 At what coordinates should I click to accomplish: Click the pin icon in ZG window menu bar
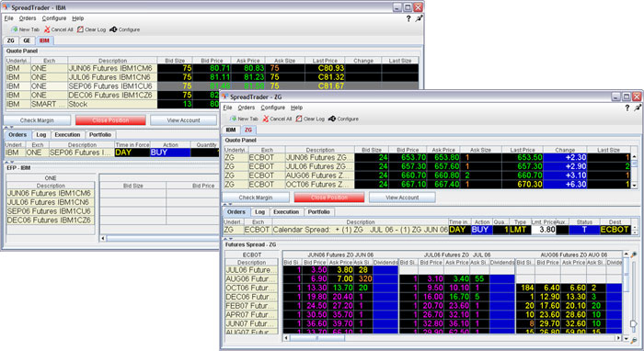pos(638,108)
